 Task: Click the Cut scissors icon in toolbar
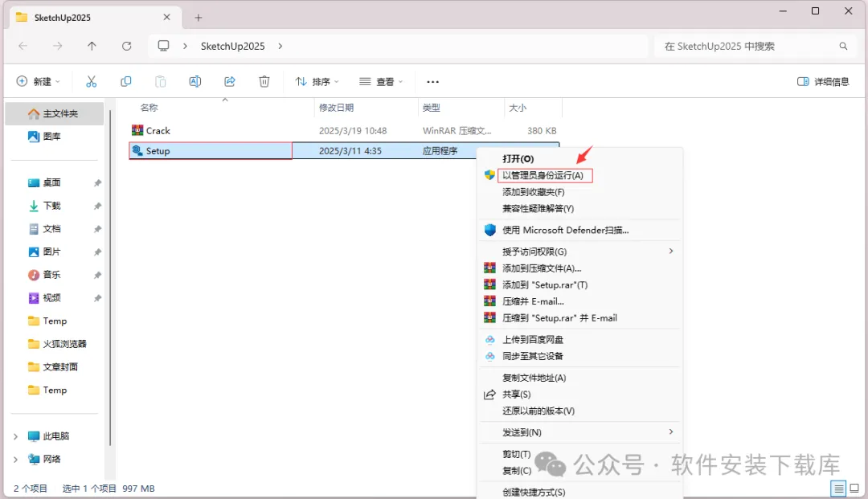tap(92, 81)
